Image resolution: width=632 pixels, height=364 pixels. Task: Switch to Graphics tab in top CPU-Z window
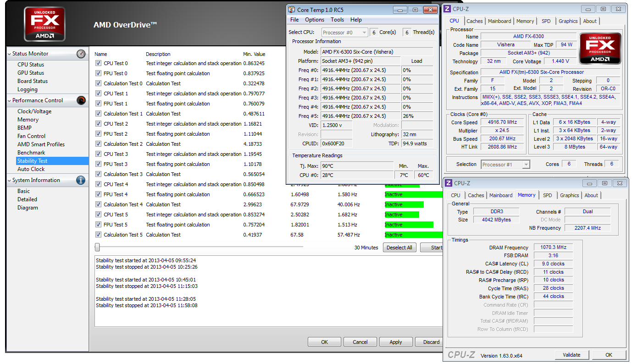[568, 21]
